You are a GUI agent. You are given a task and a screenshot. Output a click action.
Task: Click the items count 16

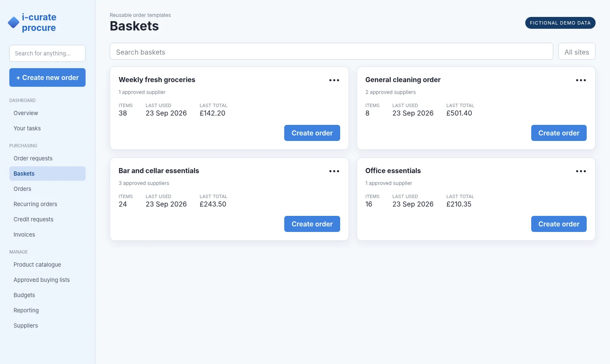[x=369, y=204]
